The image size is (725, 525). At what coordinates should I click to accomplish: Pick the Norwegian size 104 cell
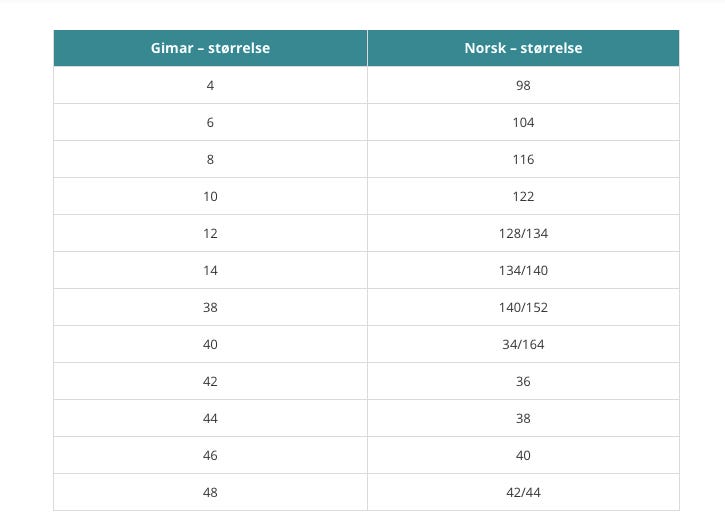[523, 122]
